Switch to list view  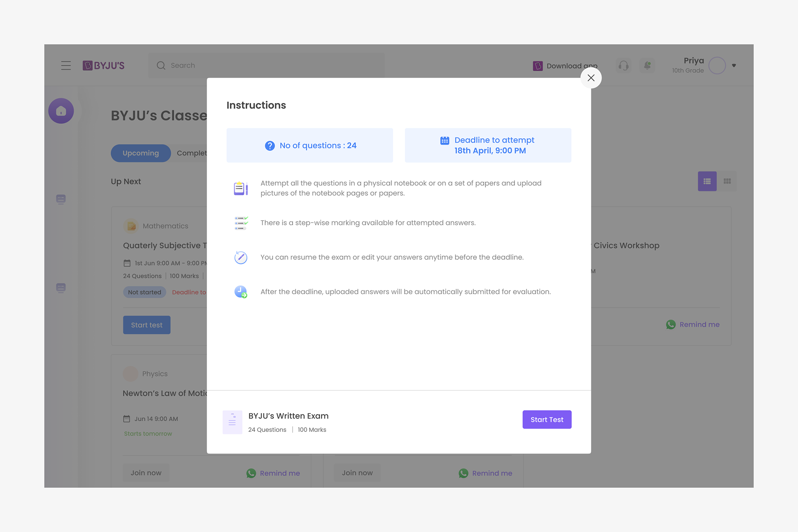point(707,181)
